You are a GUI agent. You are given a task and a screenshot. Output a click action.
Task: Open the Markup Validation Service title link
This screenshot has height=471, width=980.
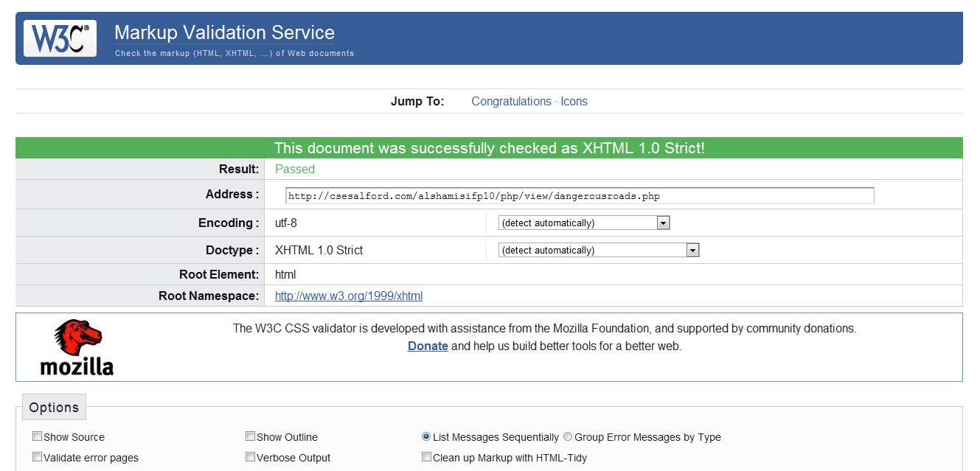[224, 32]
